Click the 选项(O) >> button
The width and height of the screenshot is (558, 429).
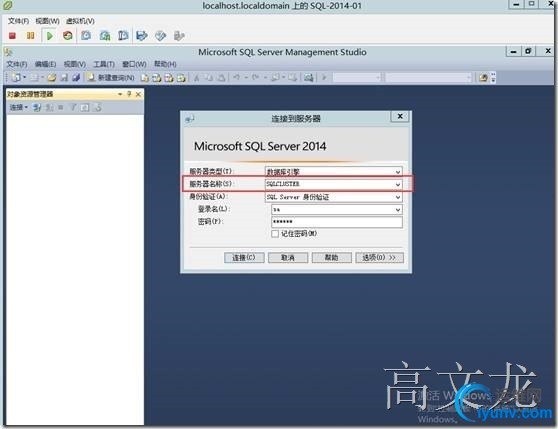(379, 258)
